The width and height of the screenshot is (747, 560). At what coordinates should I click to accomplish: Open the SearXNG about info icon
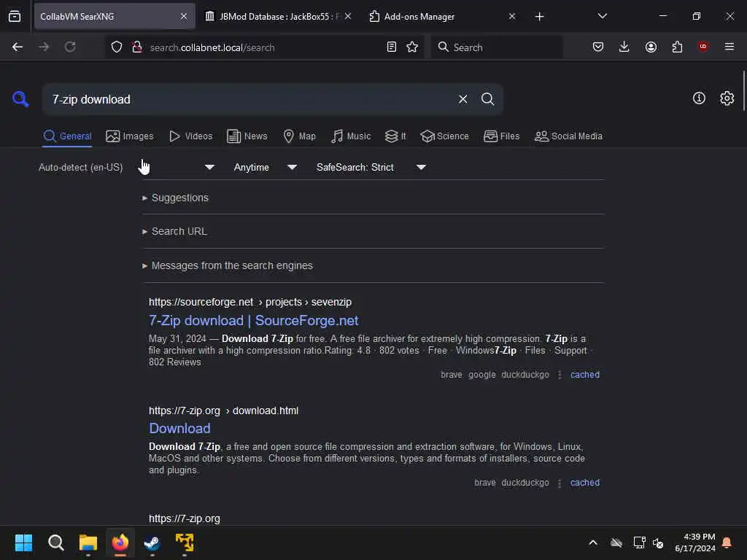point(699,98)
